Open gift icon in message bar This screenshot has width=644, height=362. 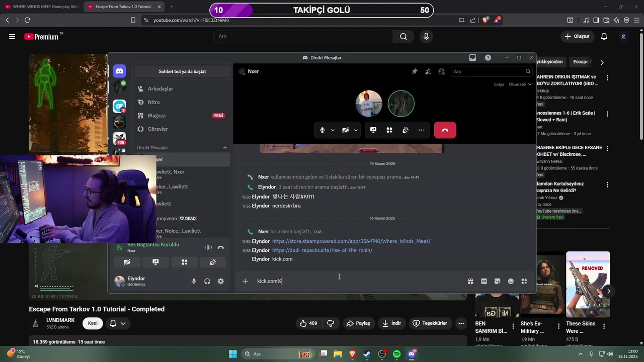point(470,282)
